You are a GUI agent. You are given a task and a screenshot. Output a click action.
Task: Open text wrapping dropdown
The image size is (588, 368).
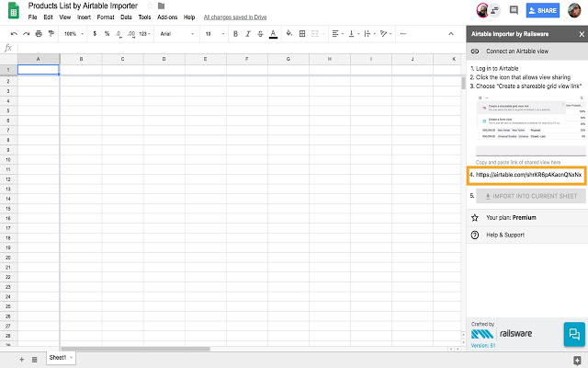click(x=369, y=34)
